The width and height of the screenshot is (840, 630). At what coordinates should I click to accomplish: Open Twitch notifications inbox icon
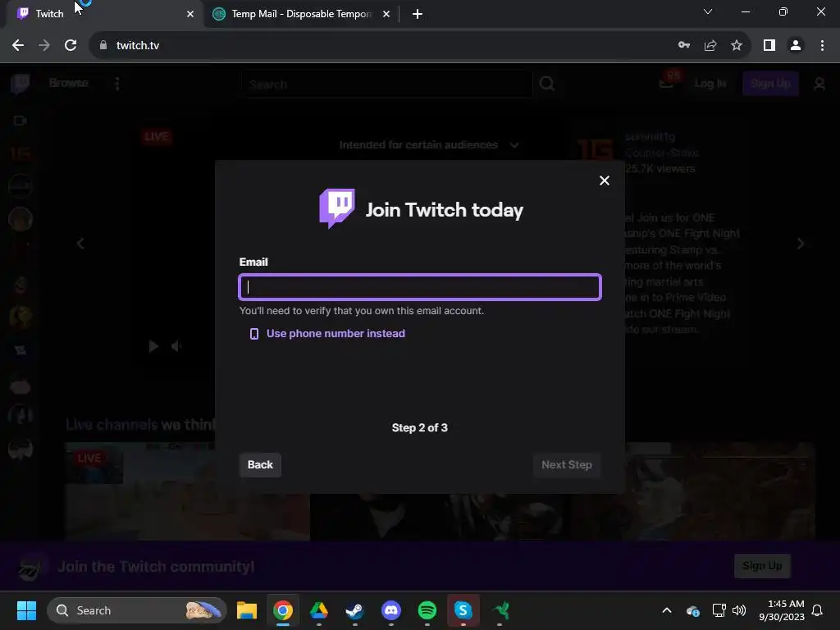pyautogui.click(x=666, y=83)
